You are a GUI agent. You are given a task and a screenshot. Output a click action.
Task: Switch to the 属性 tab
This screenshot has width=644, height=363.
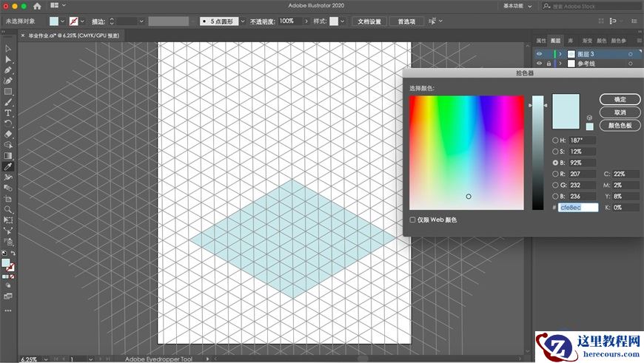[541, 41]
